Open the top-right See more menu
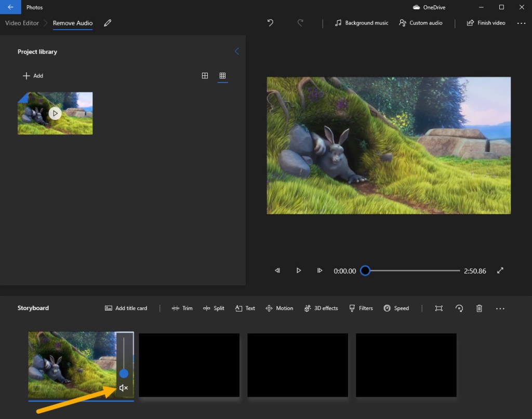 click(521, 23)
